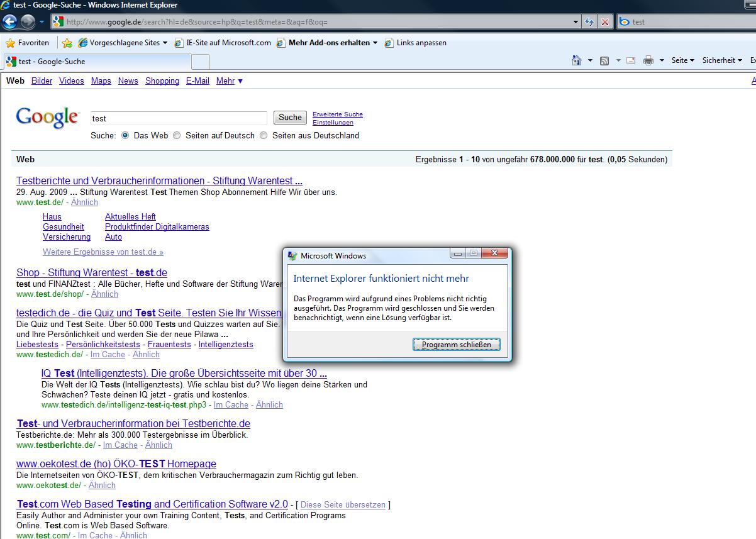
Task: Open the Favoriten star button
Action: click(x=28, y=43)
